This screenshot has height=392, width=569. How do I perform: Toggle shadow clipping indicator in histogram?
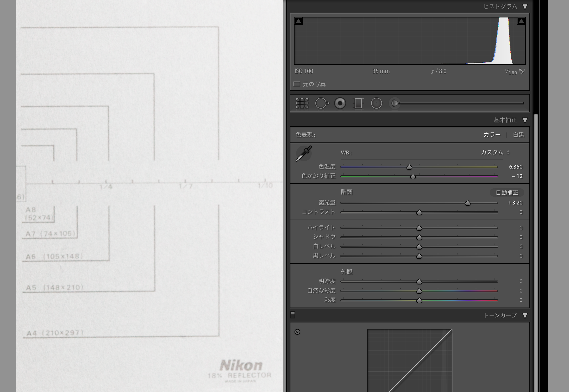[x=298, y=21]
